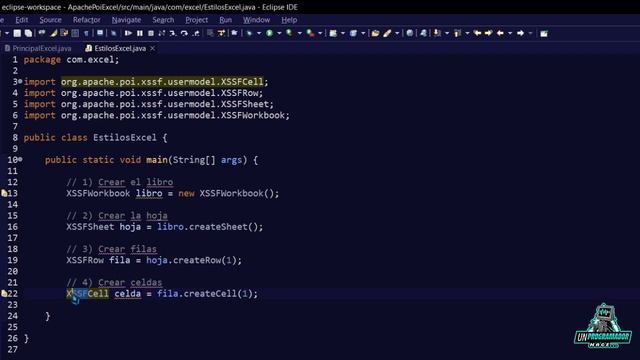Open the Search menu
This screenshot has width=640, height=360.
pyautogui.click(x=163, y=20)
